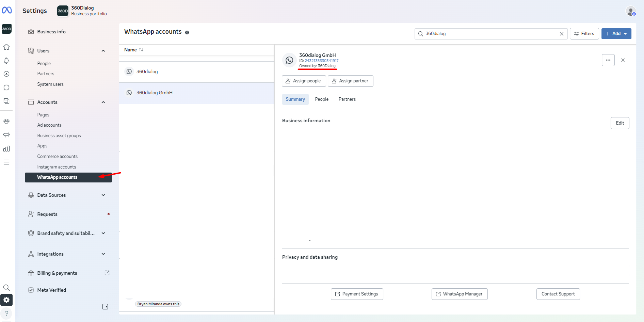Open WhatsApp Manager

pyautogui.click(x=460, y=294)
